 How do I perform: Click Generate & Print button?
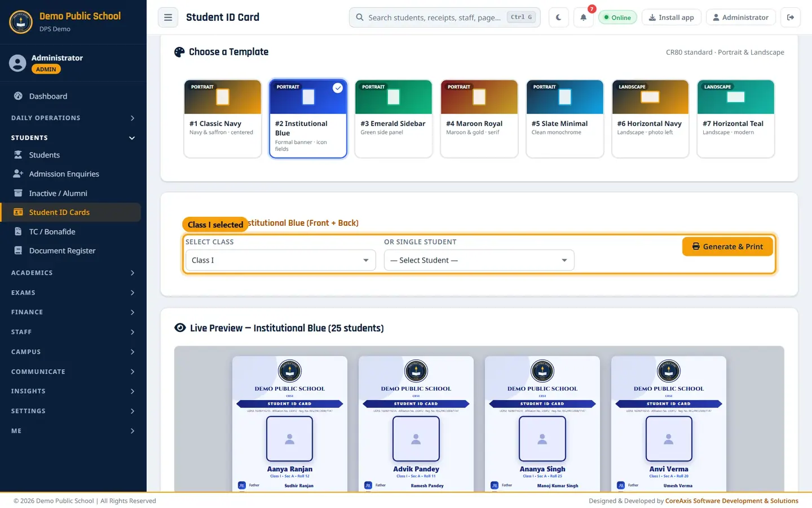727,247
